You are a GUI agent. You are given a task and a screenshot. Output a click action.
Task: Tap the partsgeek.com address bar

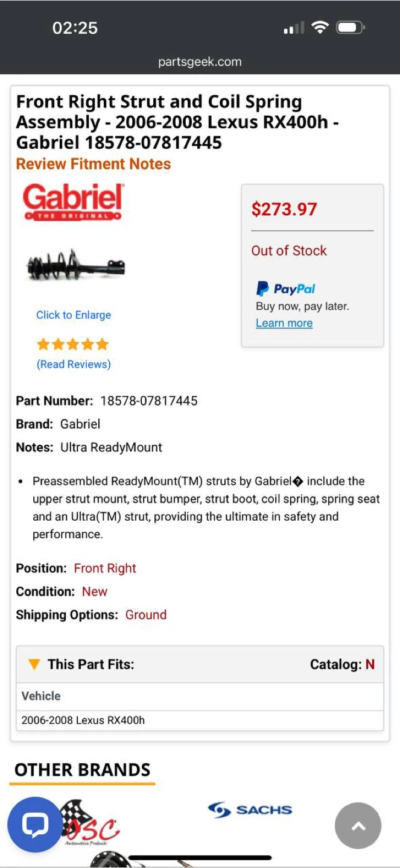point(200,61)
